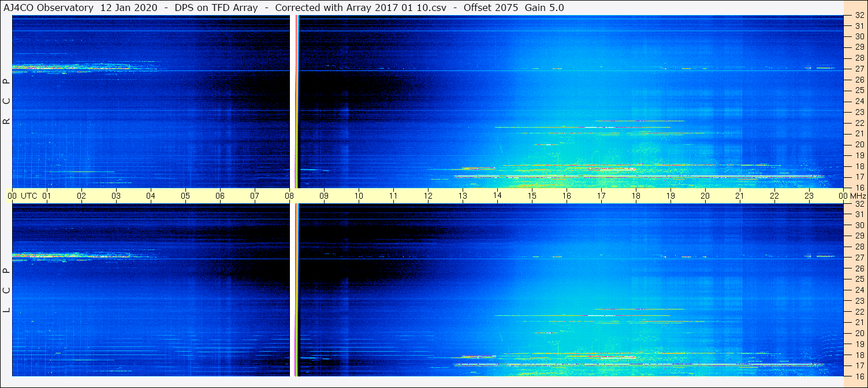Click the 20 MHz tick in the RCP panel
868x388 pixels.
pyautogui.click(x=859, y=144)
